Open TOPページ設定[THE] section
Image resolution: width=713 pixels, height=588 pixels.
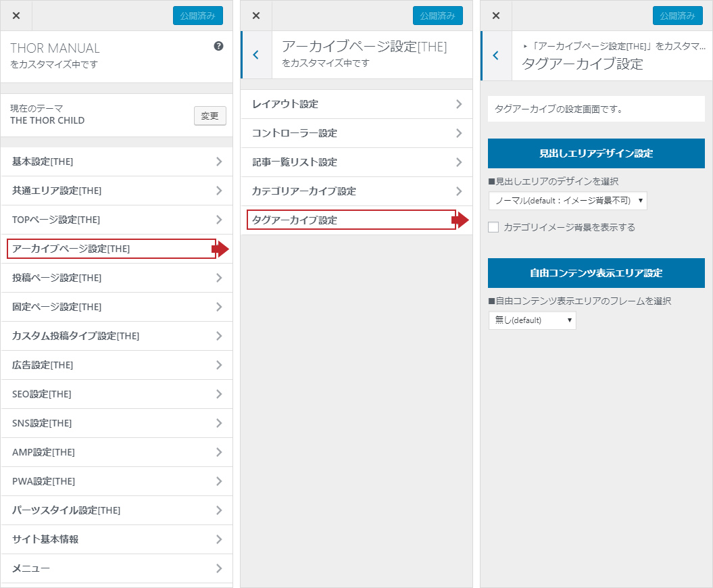pos(112,220)
